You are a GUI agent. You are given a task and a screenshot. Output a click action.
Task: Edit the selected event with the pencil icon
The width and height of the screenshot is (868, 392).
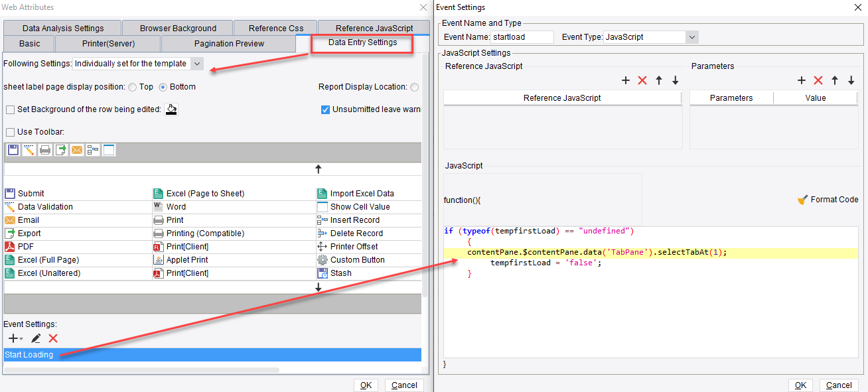coord(36,338)
